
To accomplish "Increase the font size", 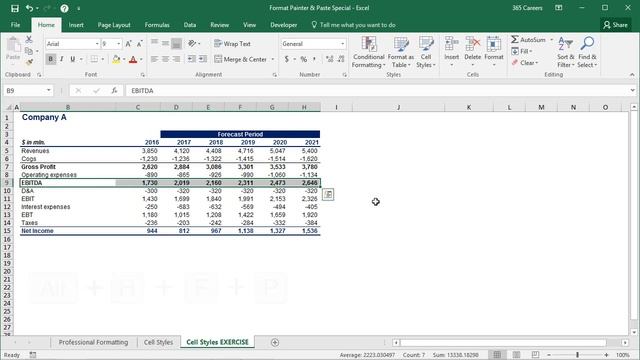I will pos(128,44).
